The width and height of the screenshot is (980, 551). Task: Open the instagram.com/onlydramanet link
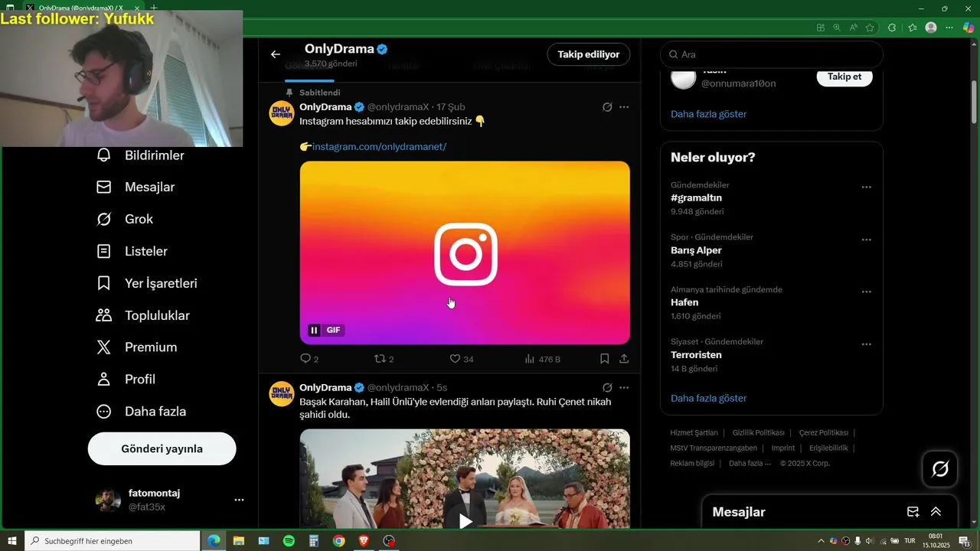pyautogui.click(x=379, y=146)
